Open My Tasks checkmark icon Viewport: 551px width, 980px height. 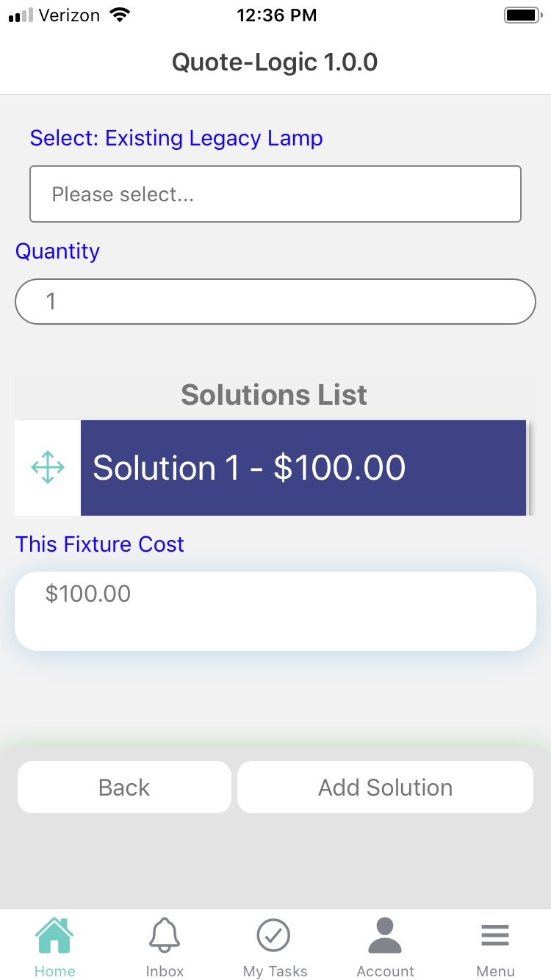pyautogui.click(x=274, y=937)
